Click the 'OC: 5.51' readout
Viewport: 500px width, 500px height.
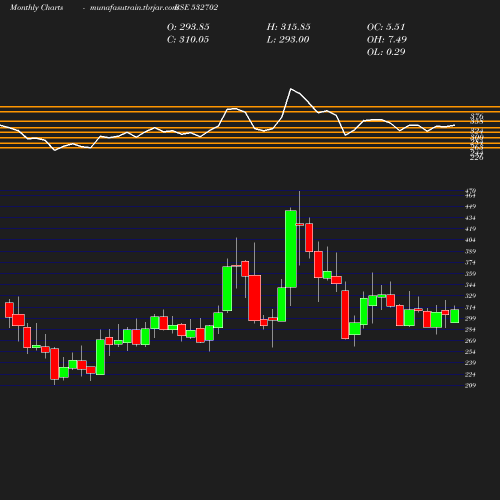click(386, 27)
